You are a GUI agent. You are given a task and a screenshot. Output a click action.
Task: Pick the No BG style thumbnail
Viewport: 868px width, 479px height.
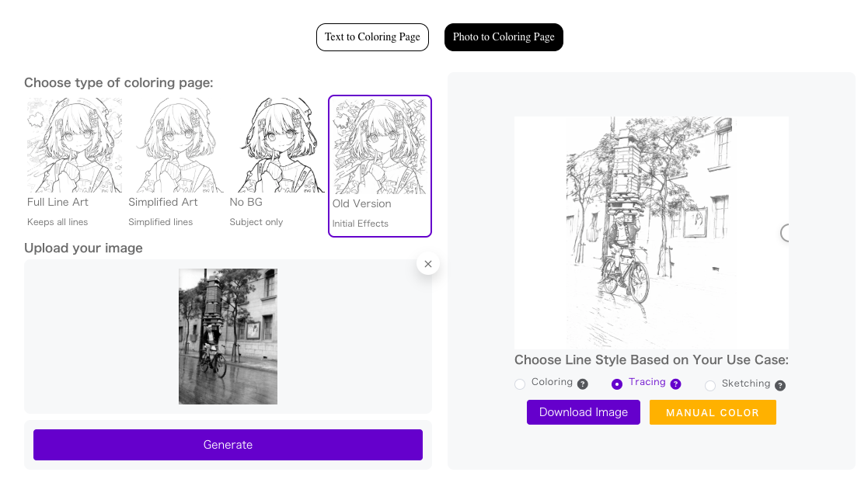(277, 145)
